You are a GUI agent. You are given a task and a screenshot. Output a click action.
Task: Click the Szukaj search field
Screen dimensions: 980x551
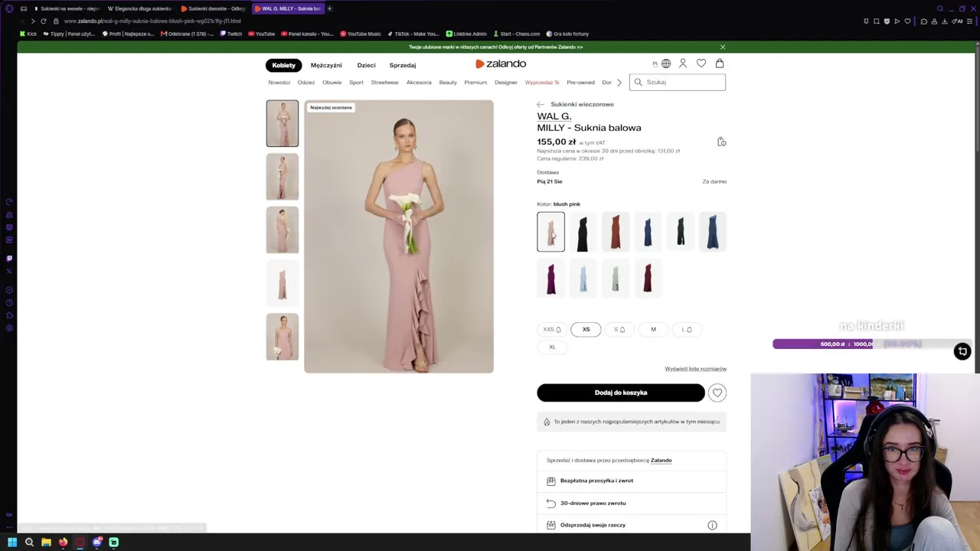(x=677, y=82)
